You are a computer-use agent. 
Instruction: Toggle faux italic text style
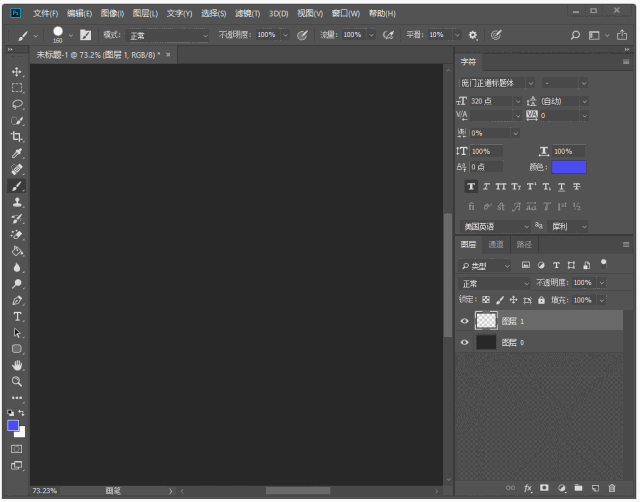pyautogui.click(x=486, y=187)
